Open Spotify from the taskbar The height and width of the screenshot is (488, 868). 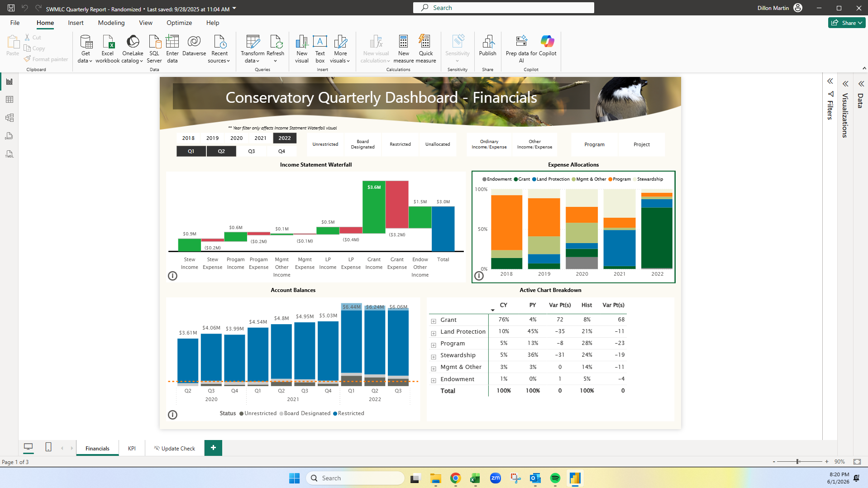555,478
